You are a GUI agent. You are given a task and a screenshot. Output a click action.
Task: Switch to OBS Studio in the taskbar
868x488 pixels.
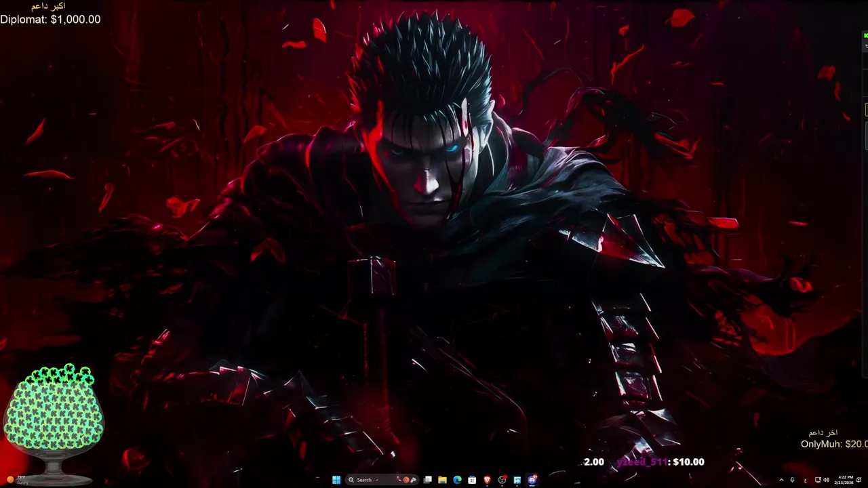502,480
